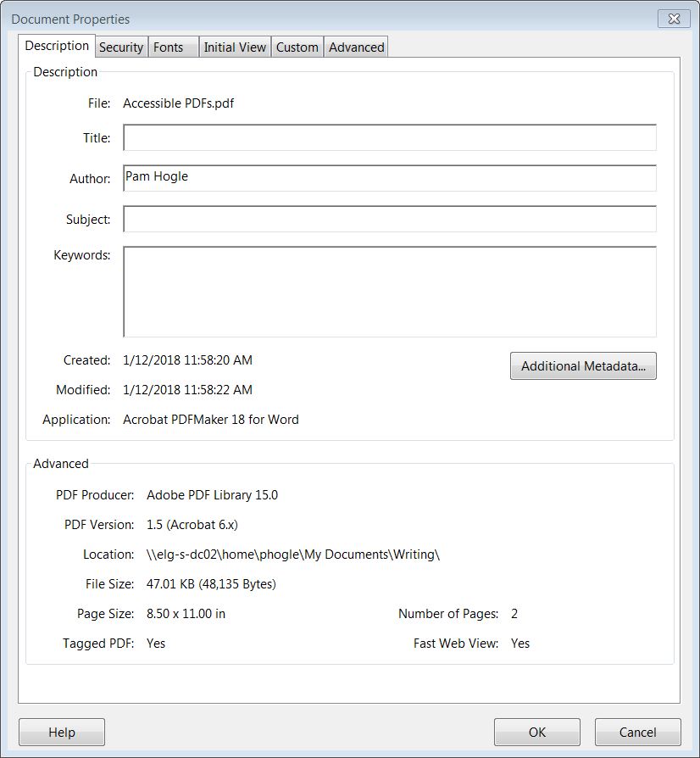700x758 pixels.
Task: Click the OK button
Action: pyautogui.click(x=536, y=732)
